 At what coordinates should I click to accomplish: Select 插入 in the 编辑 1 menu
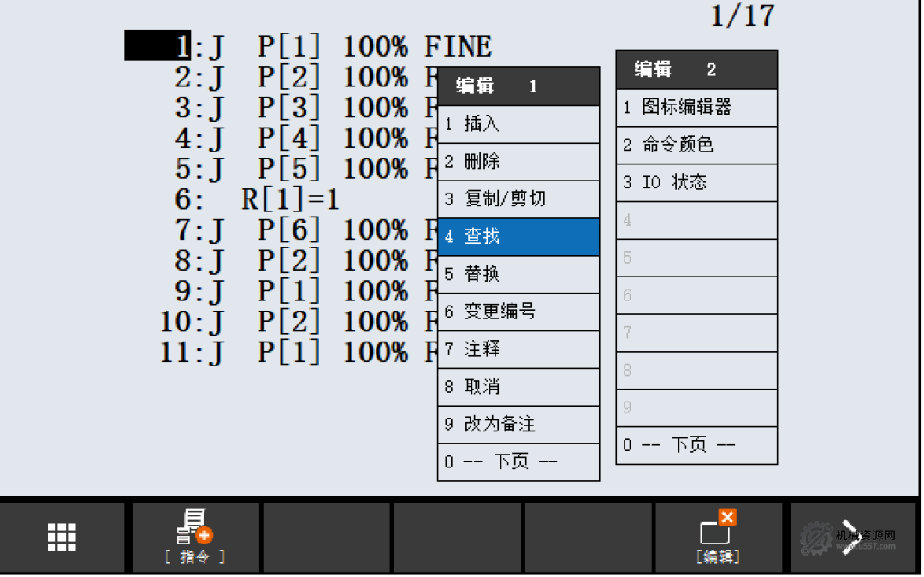point(518,124)
